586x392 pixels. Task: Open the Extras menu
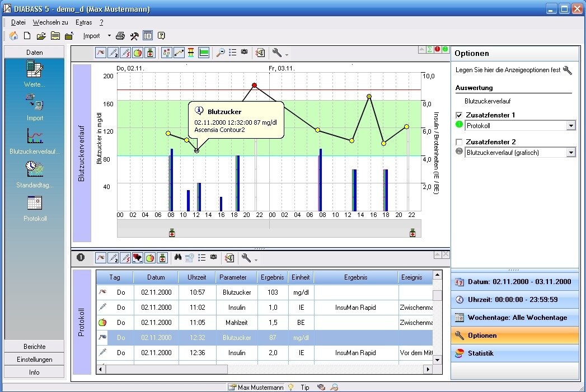(84, 22)
